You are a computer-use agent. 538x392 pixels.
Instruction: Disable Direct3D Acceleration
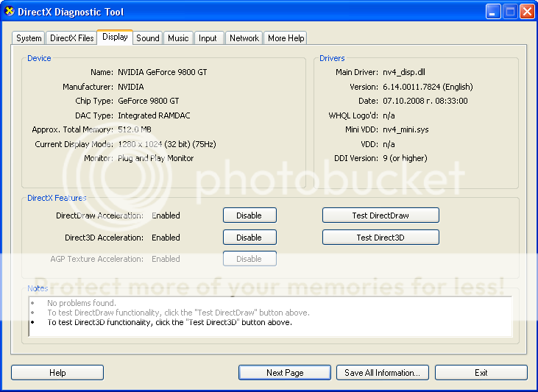(249, 238)
